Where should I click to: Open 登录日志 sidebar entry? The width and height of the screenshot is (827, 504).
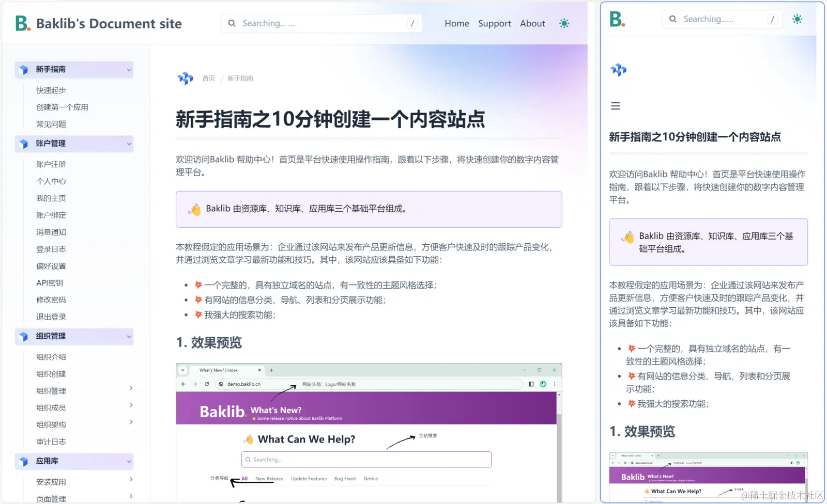point(51,249)
